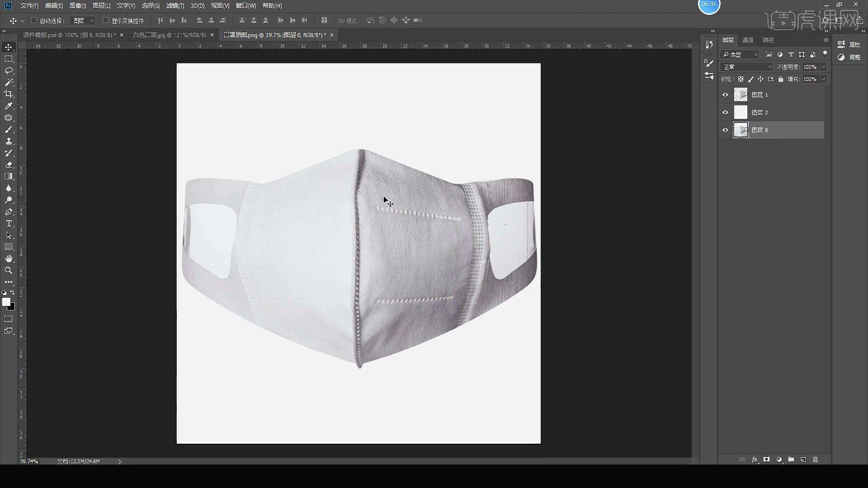This screenshot has height=488, width=868.
Task: Open the 滤镜(T) menu
Action: point(175,5)
